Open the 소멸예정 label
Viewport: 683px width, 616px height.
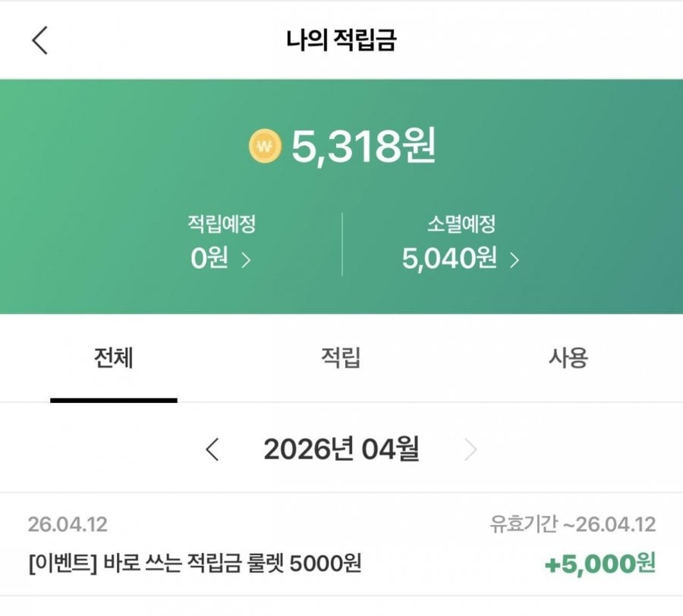[x=461, y=225]
